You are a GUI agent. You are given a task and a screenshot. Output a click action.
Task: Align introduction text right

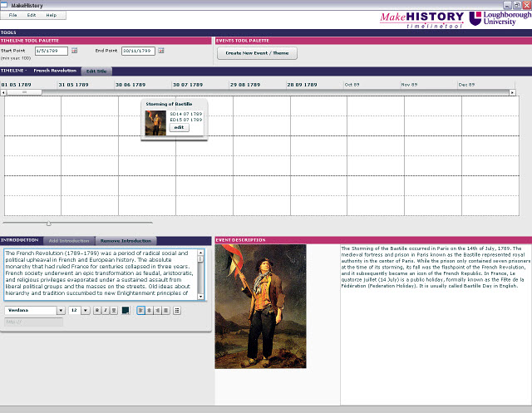(x=158, y=310)
